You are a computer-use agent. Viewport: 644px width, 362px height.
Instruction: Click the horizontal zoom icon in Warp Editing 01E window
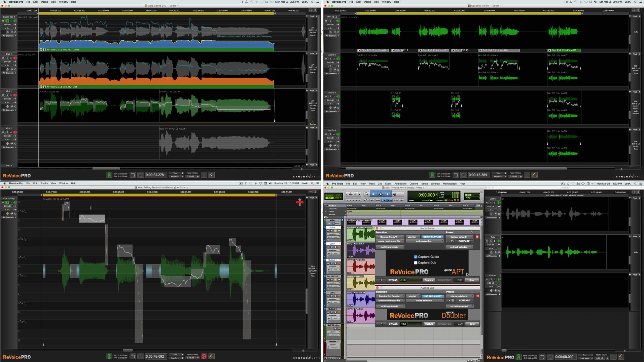point(311,10)
